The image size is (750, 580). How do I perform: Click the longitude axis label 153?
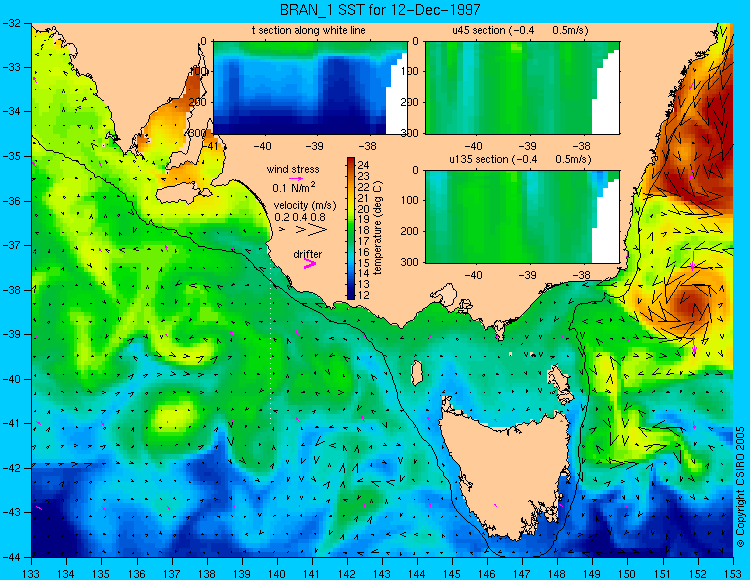pos(733,573)
